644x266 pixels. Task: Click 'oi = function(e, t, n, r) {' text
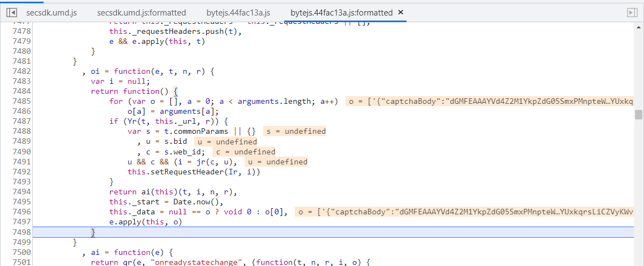click(x=153, y=71)
